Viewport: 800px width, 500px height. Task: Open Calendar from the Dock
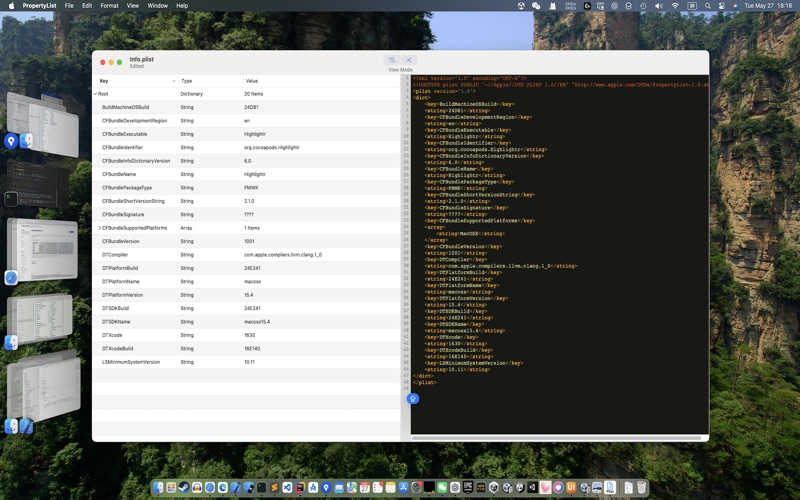pos(365,488)
